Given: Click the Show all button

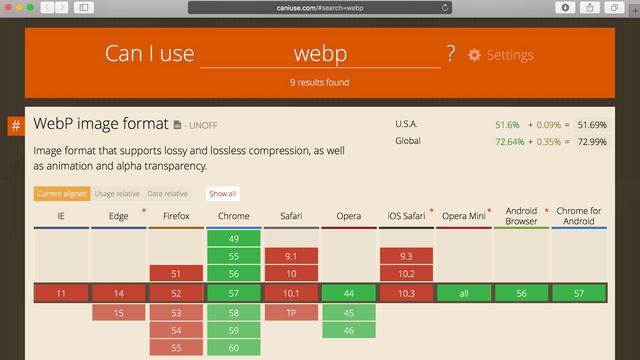Looking at the screenshot, I should pyautogui.click(x=222, y=193).
